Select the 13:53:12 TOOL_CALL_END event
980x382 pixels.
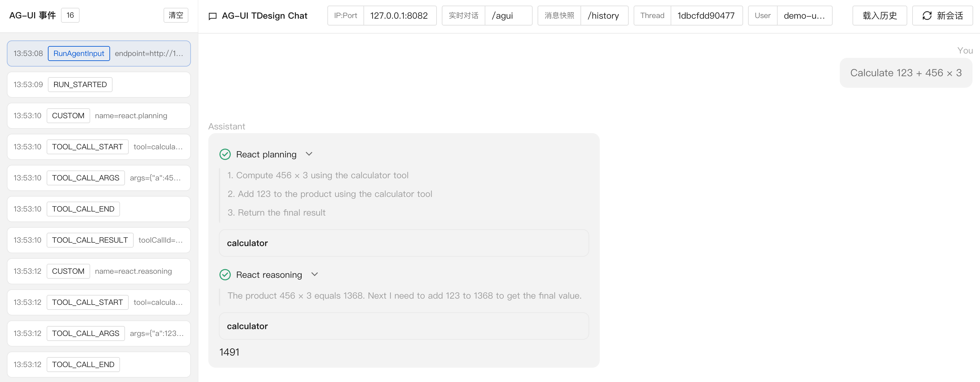[99, 365]
